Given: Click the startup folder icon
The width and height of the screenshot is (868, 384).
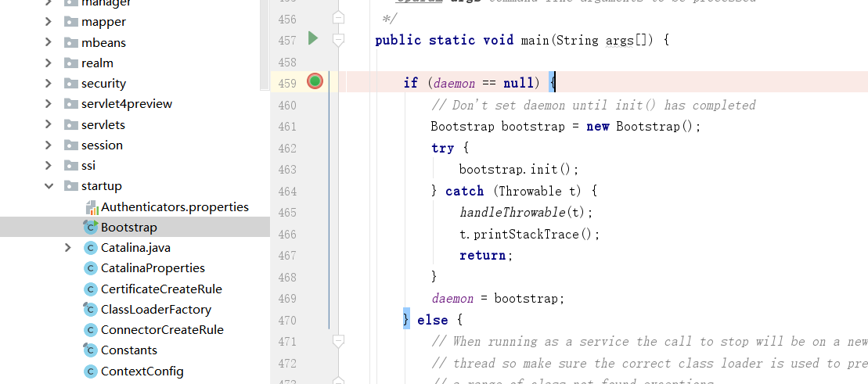Looking at the screenshot, I should (71, 186).
